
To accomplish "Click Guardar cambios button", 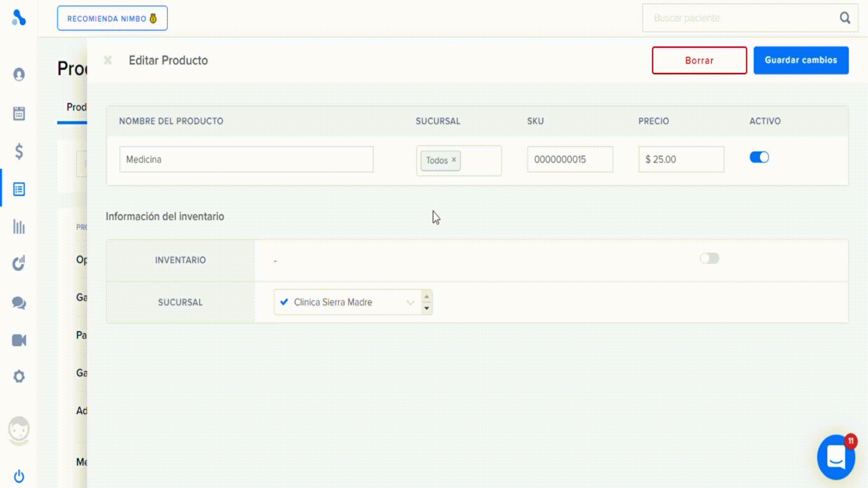I will coord(801,60).
